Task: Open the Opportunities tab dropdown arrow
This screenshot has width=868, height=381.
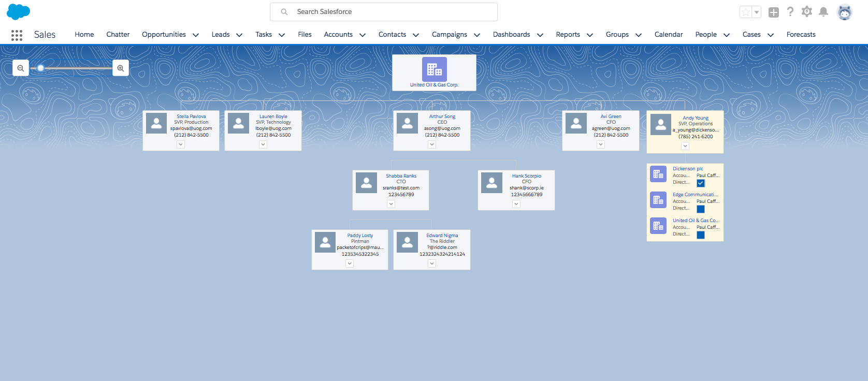Action: click(196, 35)
